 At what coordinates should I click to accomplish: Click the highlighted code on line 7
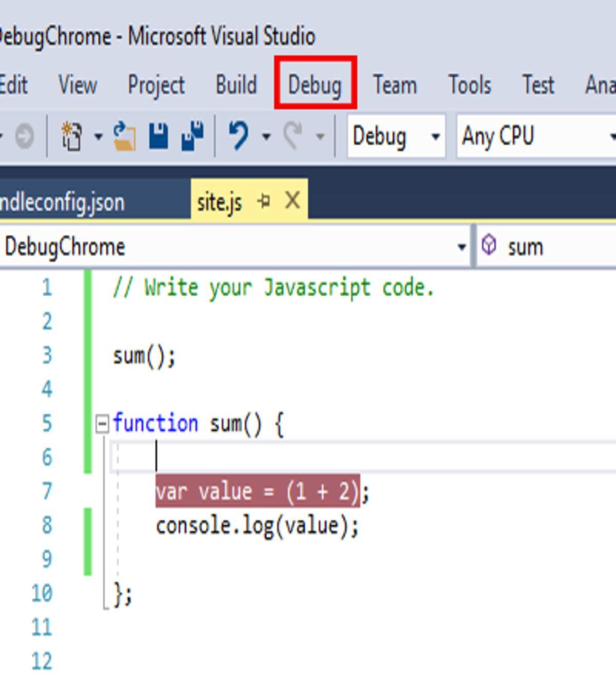257,491
